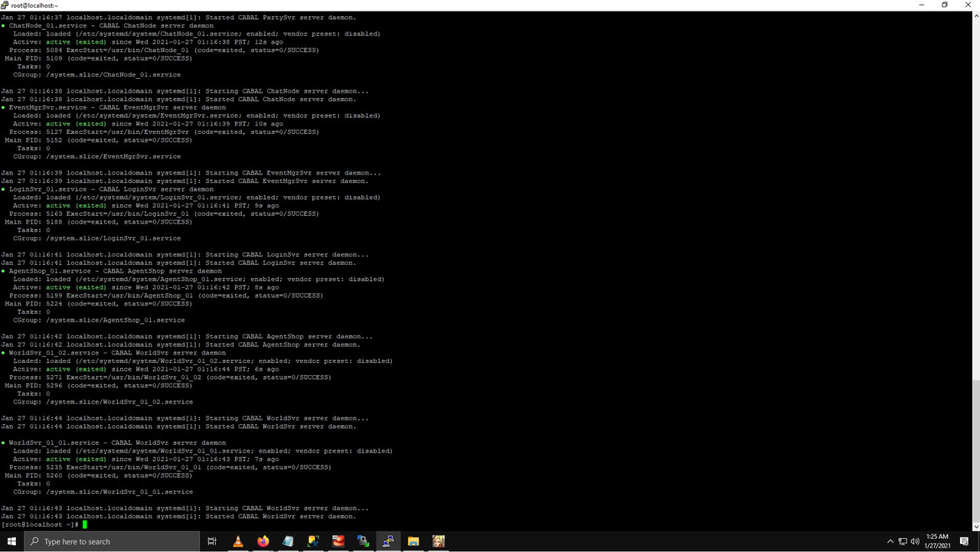Launch VLC media player from taskbar
The width and height of the screenshot is (980, 552).
pyautogui.click(x=237, y=541)
